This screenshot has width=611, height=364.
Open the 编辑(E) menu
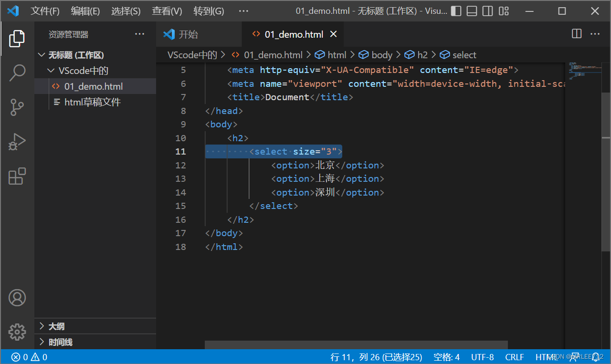point(85,11)
